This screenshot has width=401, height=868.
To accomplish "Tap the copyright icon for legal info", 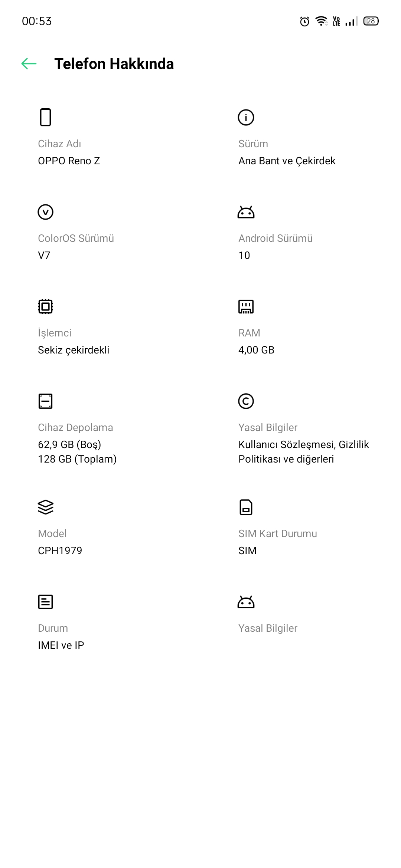I will tap(246, 401).
